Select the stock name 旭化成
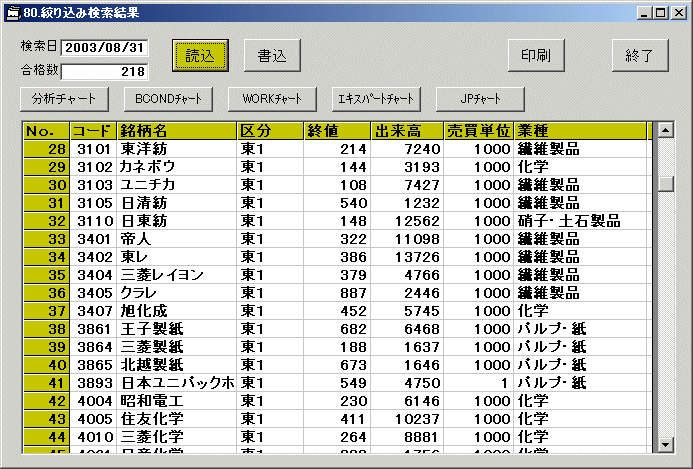This screenshot has height=469, width=693. (x=177, y=311)
